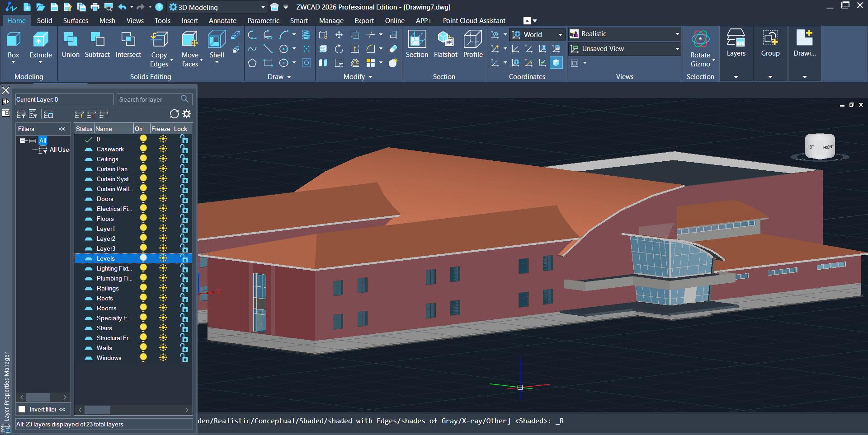This screenshot has height=435, width=868.
Task: Switch to the Solid ribbon tab
Action: pos(44,20)
